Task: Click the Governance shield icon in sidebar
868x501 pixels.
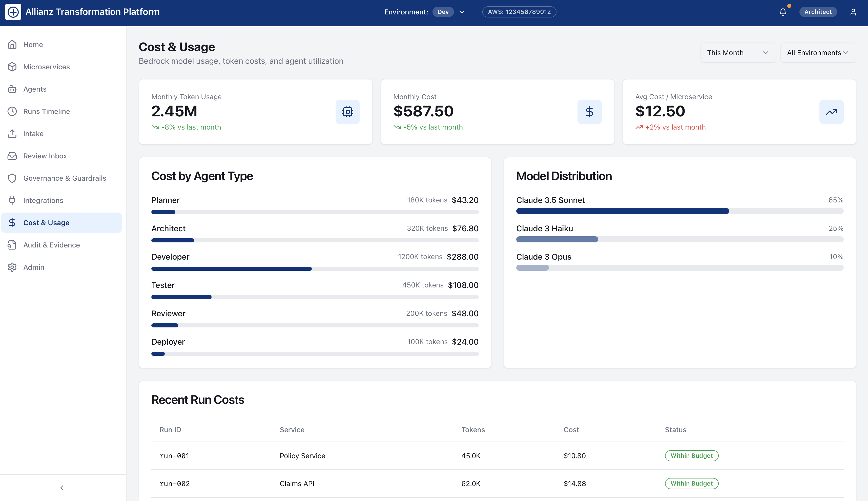Action: coord(12,178)
